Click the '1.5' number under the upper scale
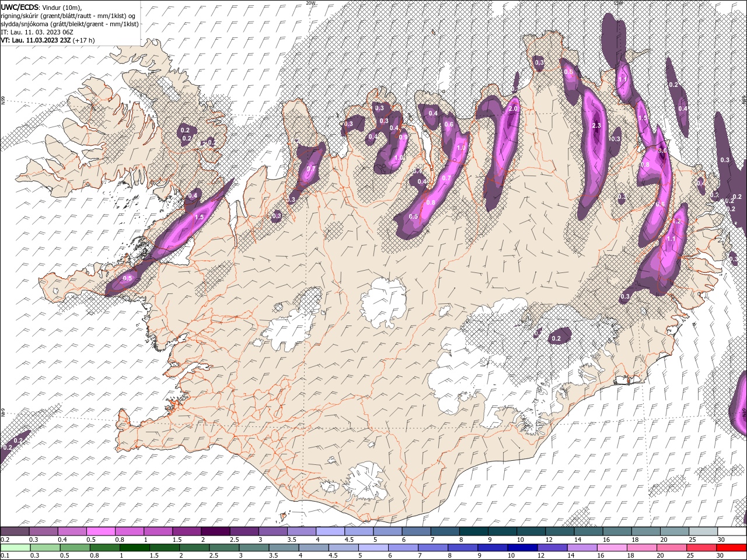This screenshot has width=747, height=560. click(x=176, y=540)
